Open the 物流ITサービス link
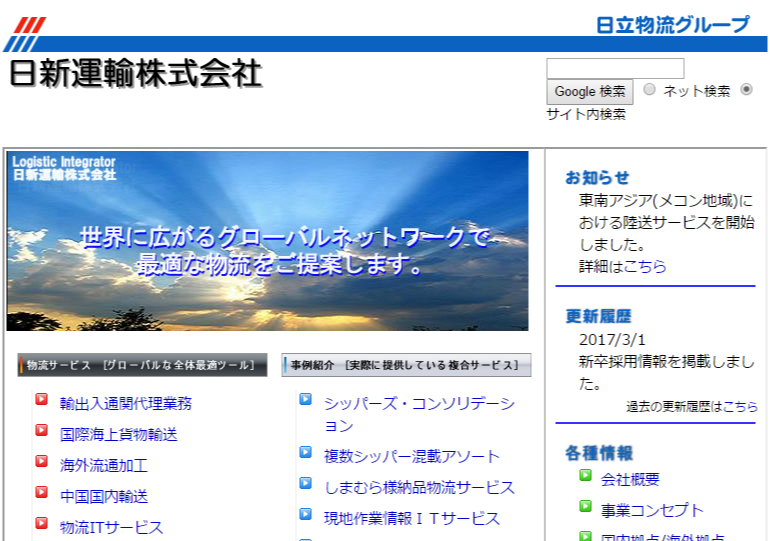This screenshot has height=541, width=770. 111,527
